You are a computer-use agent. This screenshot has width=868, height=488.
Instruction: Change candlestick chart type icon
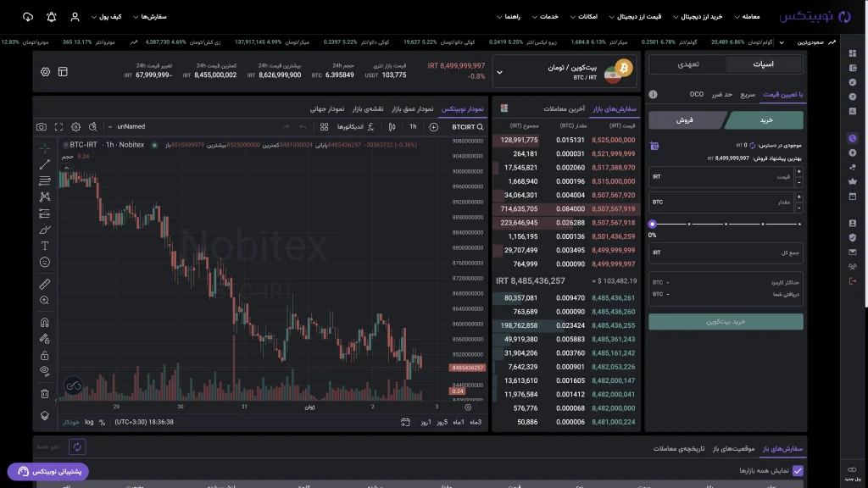click(392, 127)
